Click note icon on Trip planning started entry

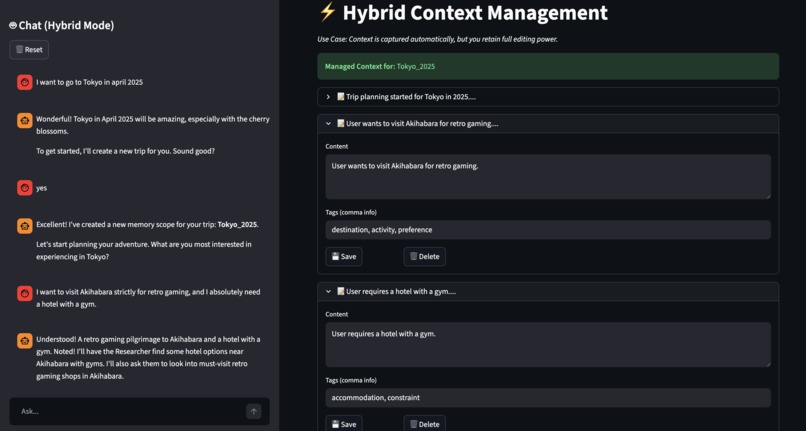click(x=340, y=97)
